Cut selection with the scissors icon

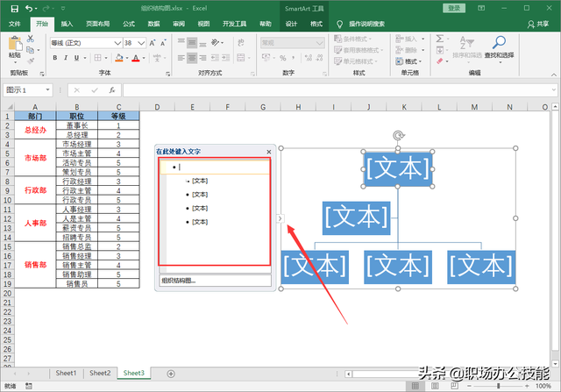coord(31,39)
